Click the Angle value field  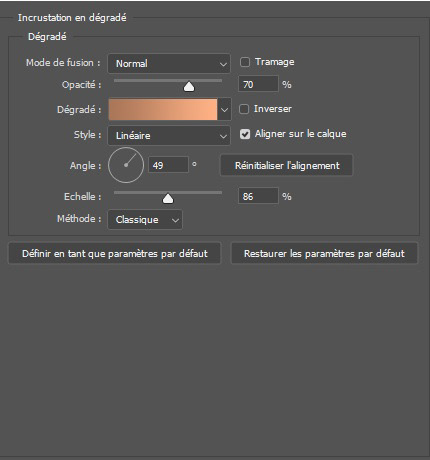pyautogui.click(x=168, y=165)
